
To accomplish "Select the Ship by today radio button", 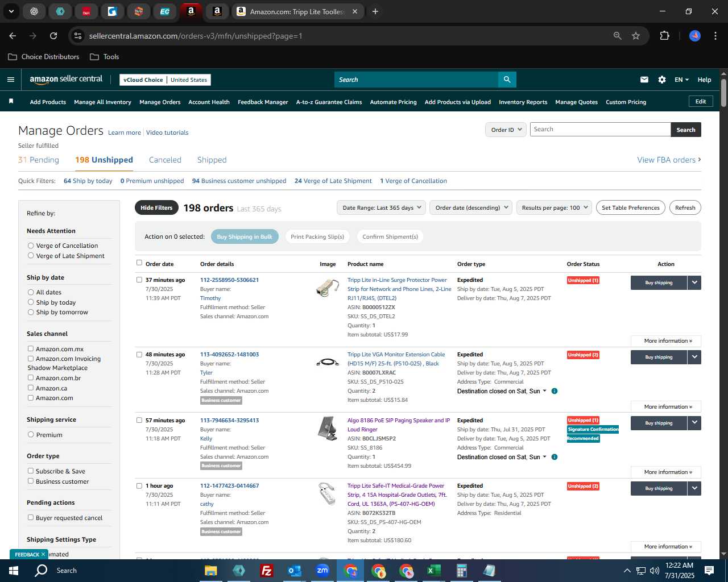I will point(31,302).
